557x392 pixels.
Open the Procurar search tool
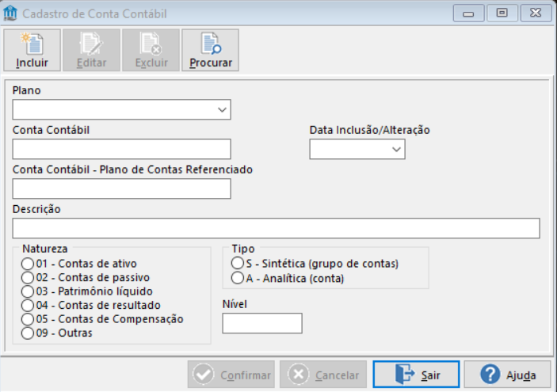(x=210, y=50)
